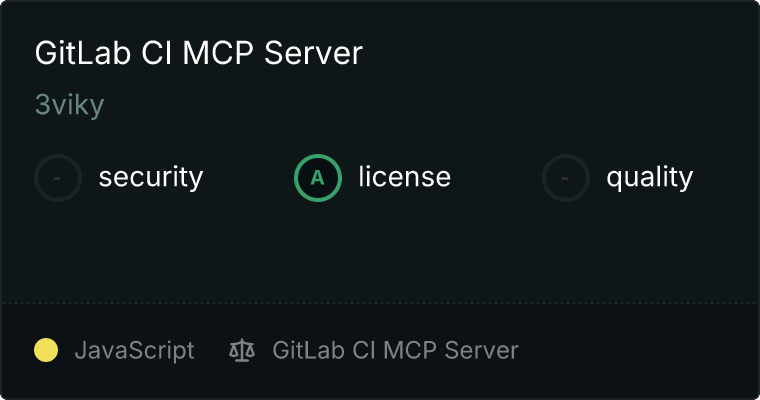Select the "quality" score label
This screenshot has width=760, height=400.
pos(649,177)
